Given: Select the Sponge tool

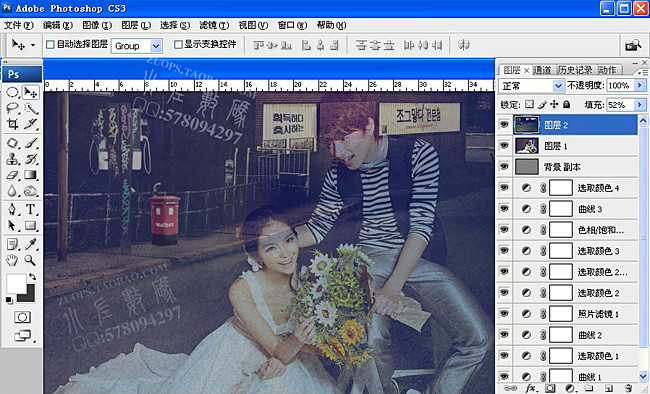Looking at the screenshot, I should click(x=30, y=191).
